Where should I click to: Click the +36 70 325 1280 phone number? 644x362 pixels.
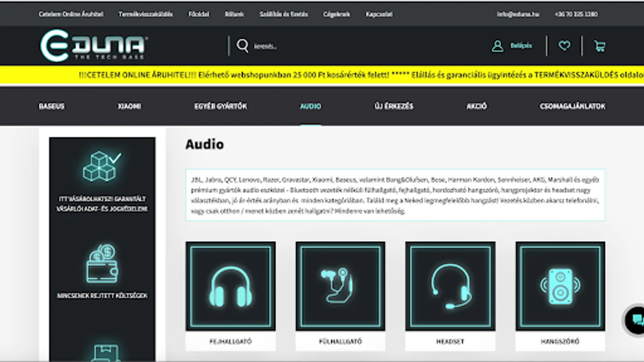pos(576,14)
